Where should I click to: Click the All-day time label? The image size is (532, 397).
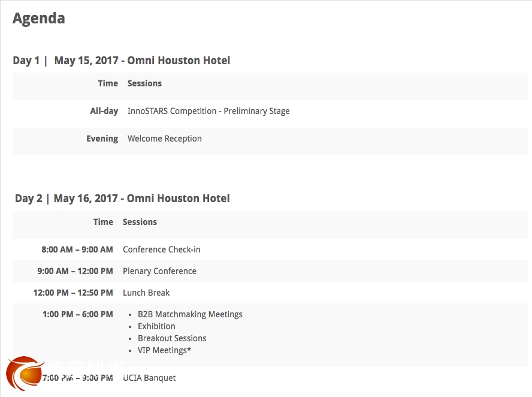(104, 111)
